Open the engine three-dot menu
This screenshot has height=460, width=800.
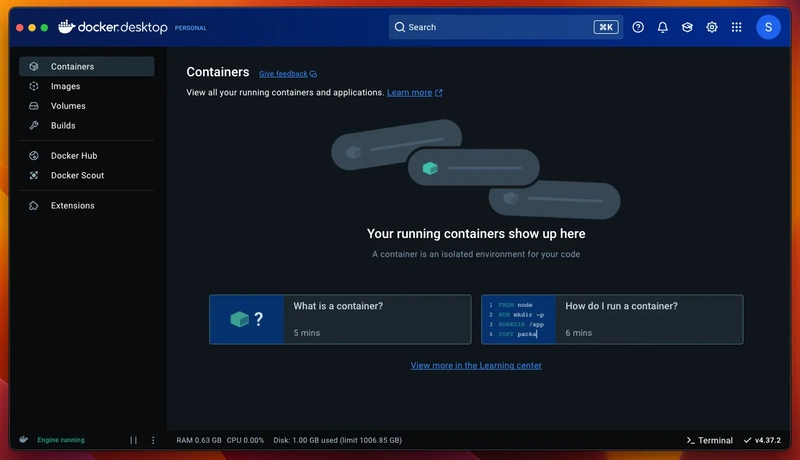coord(153,440)
